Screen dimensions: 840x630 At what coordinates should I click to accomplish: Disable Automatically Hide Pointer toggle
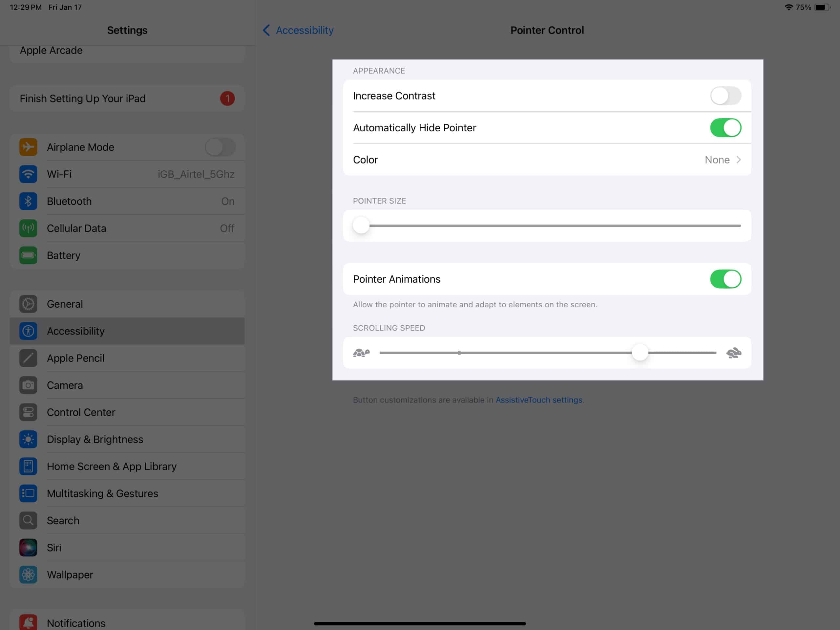click(x=725, y=127)
